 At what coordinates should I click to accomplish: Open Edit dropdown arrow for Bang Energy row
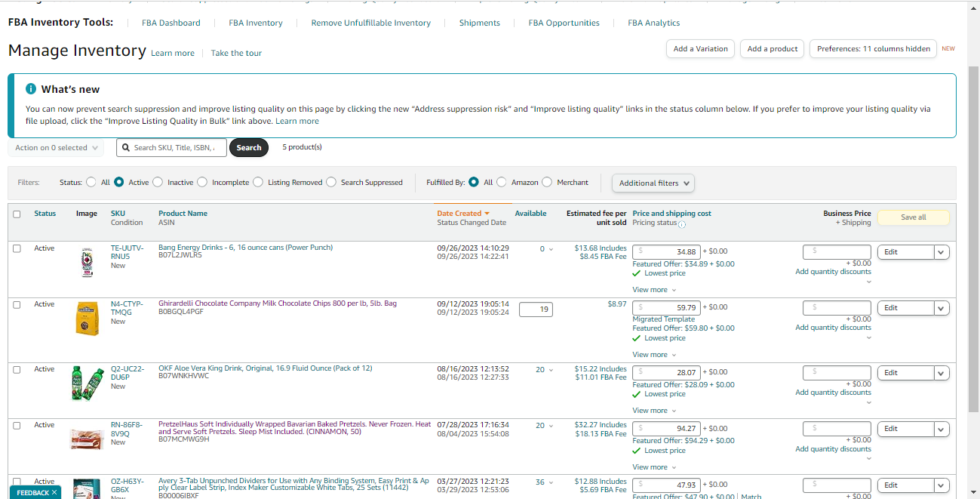pyautogui.click(x=942, y=252)
